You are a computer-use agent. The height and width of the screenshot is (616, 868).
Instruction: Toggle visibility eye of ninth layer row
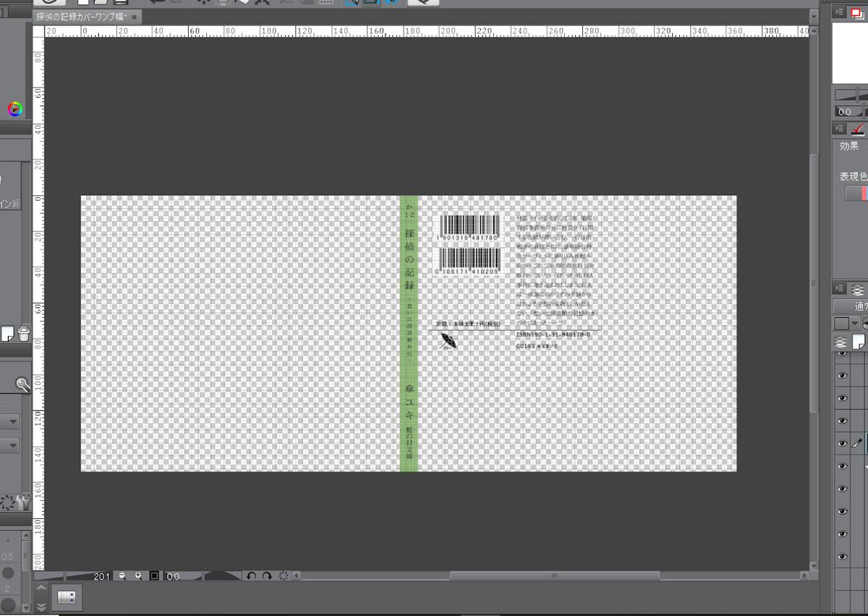841,533
